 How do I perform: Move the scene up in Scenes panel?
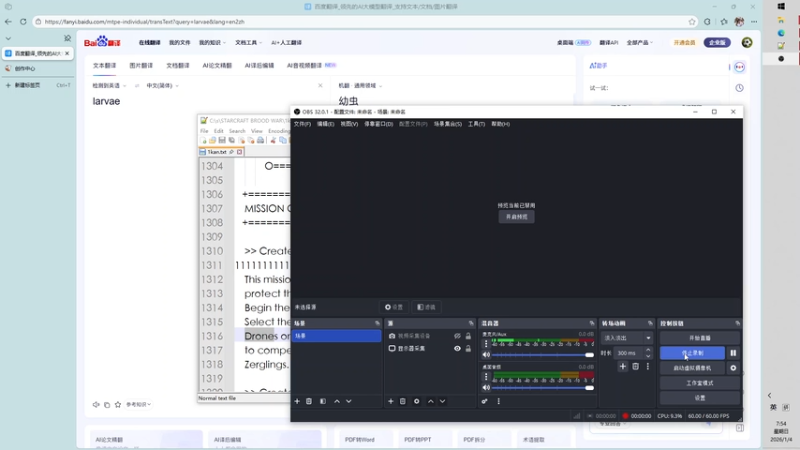(337, 402)
